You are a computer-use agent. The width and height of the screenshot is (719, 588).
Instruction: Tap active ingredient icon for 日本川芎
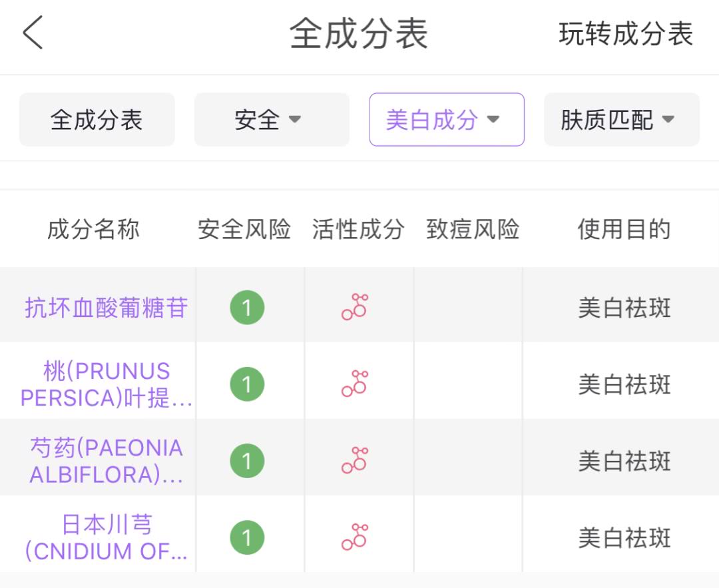pos(355,537)
